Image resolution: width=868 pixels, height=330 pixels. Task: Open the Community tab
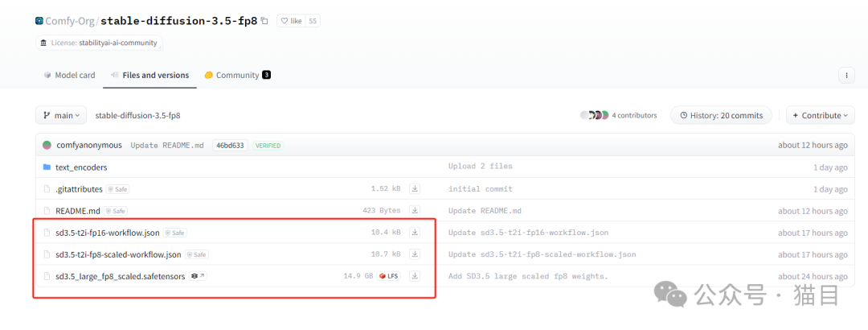(x=237, y=75)
